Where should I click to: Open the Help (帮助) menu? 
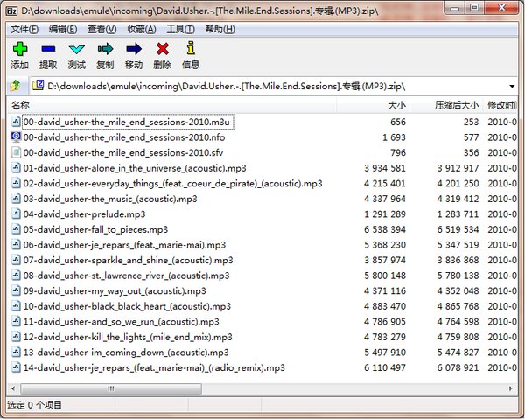220,29
